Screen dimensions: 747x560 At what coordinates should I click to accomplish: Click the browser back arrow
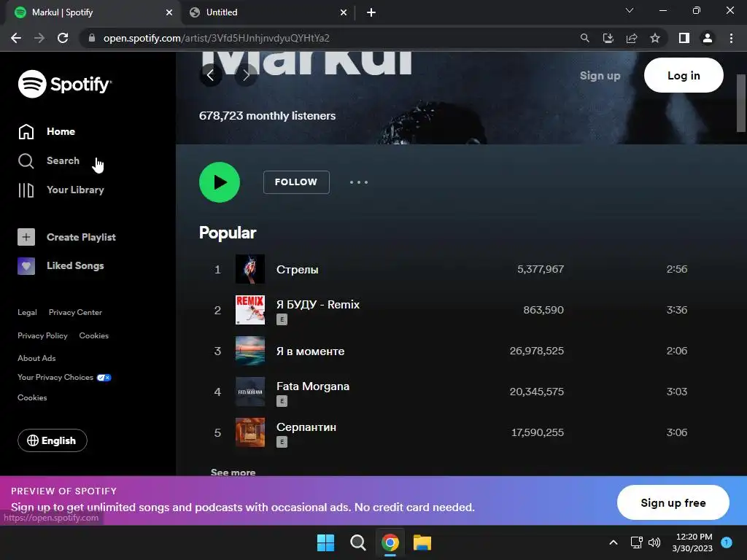16,38
